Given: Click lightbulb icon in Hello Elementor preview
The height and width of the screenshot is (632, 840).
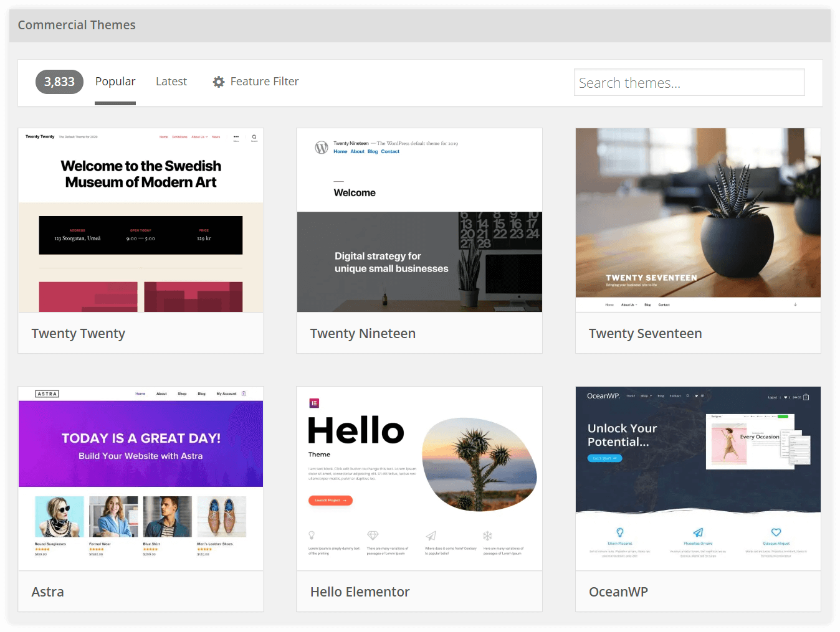Looking at the screenshot, I should pyautogui.click(x=312, y=535).
